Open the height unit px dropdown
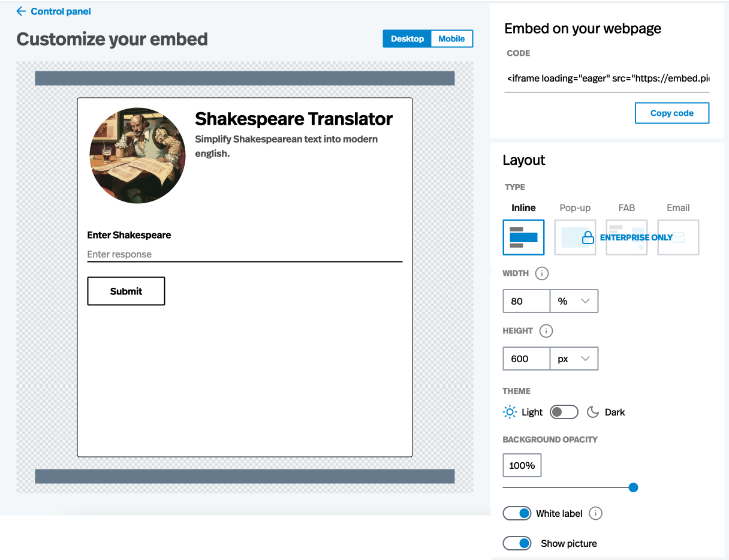Viewport: 729px width, 560px height. [574, 359]
